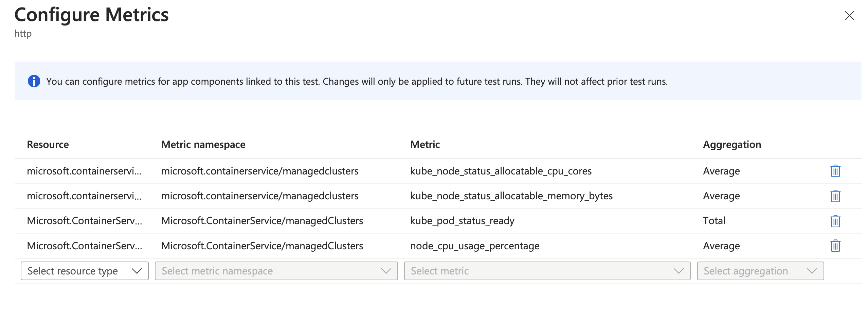Click the Aggregation column header
The width and height of the screenshot is (868, 319).
click(732, 145)
